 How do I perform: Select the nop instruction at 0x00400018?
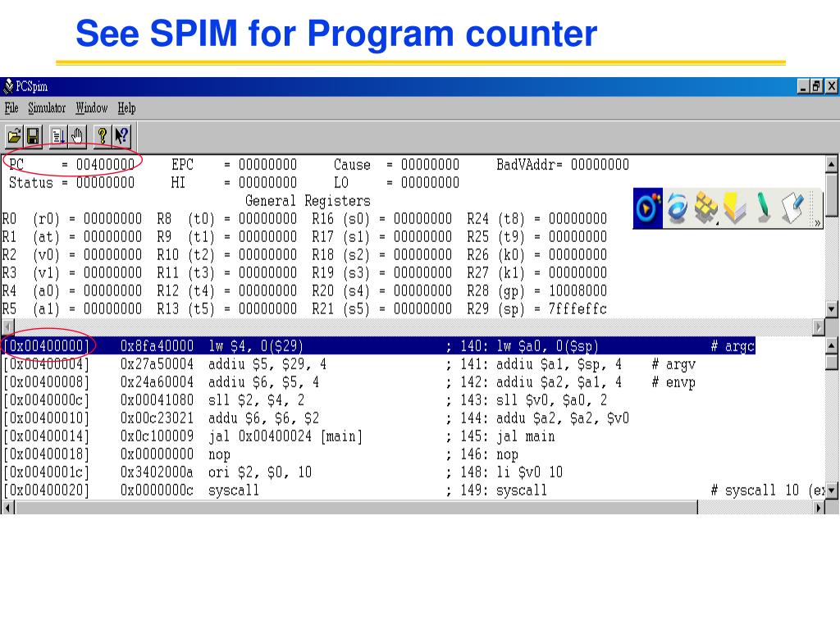pyautogui.click(x=261, y=454)
